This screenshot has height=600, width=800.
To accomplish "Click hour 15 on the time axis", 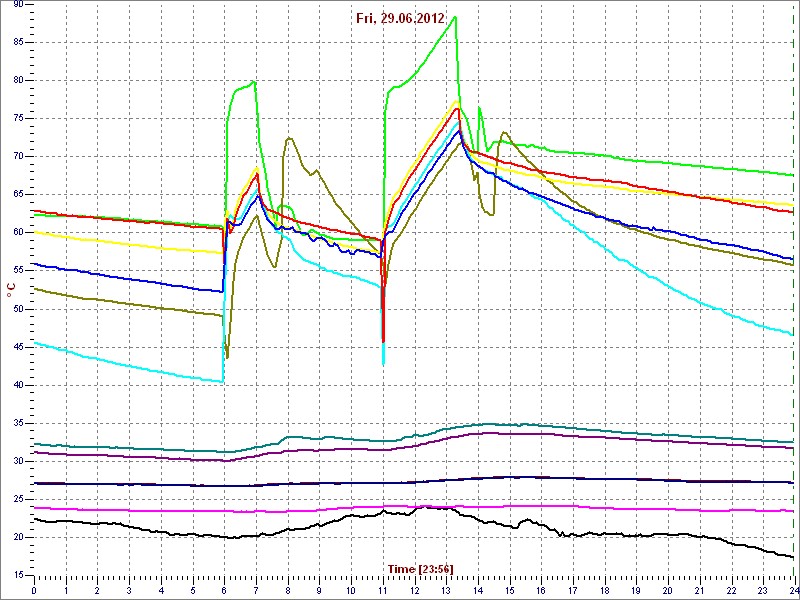I will click(510, 590).
